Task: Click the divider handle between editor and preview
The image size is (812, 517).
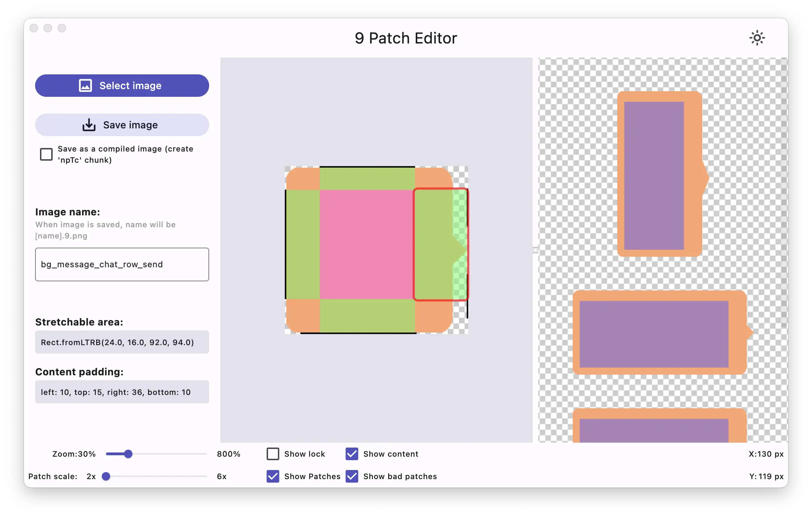Action: [x=535, y=250]
